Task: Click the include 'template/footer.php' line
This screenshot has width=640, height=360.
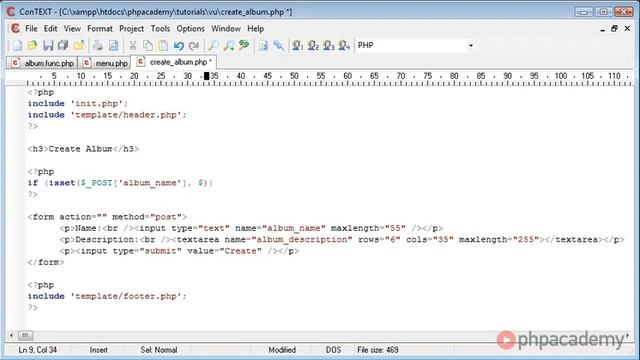Action: (x=107, y=296)
